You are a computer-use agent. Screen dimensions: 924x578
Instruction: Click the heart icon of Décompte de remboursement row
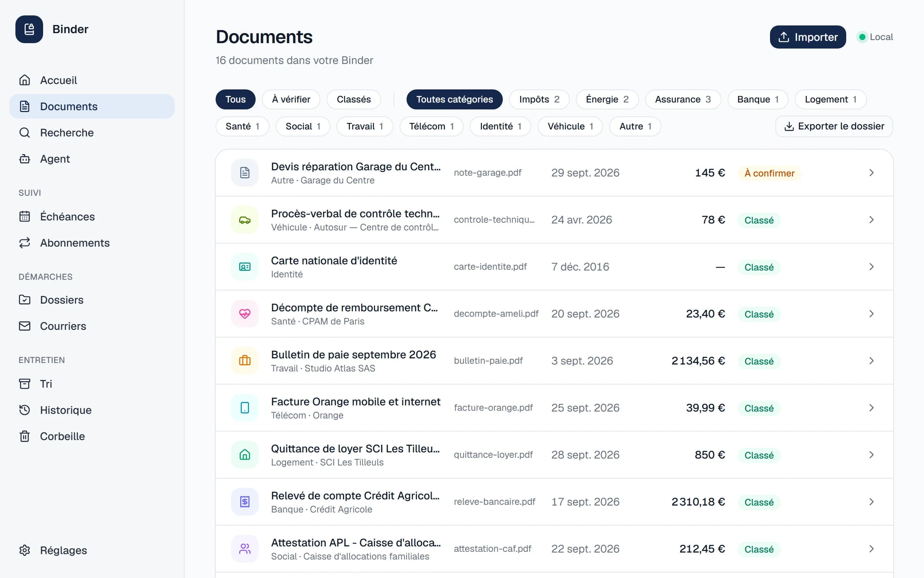(x=245, y=314)
